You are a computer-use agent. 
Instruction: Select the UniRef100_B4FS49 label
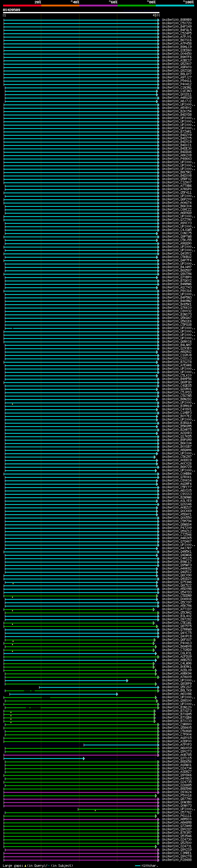click(x=176, y=26)
